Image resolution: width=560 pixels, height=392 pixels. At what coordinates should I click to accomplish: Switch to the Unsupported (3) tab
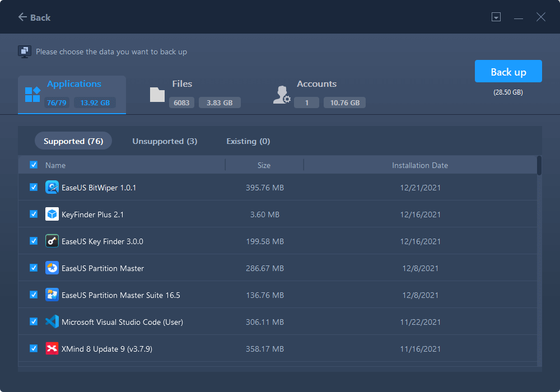[165, 141]
